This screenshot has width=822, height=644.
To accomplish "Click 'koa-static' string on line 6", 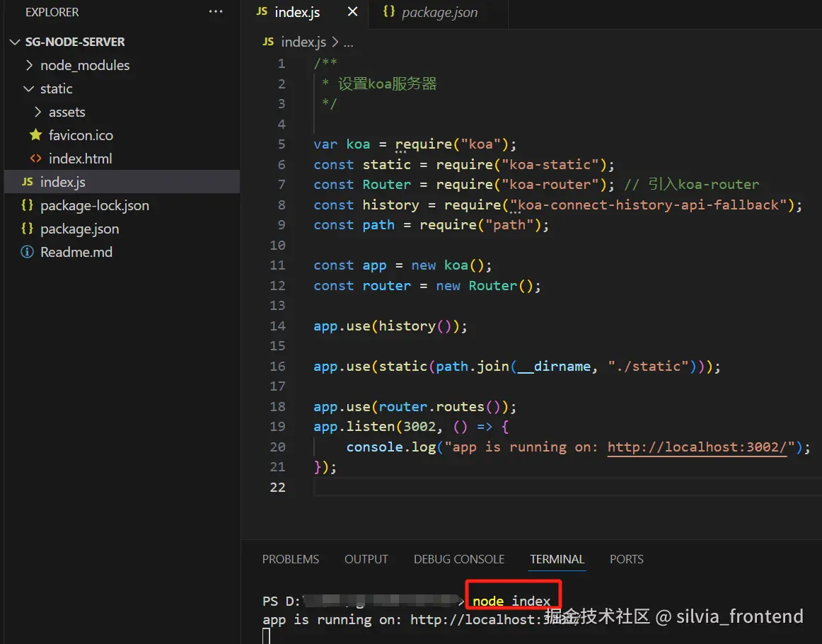I will [550, 164].
